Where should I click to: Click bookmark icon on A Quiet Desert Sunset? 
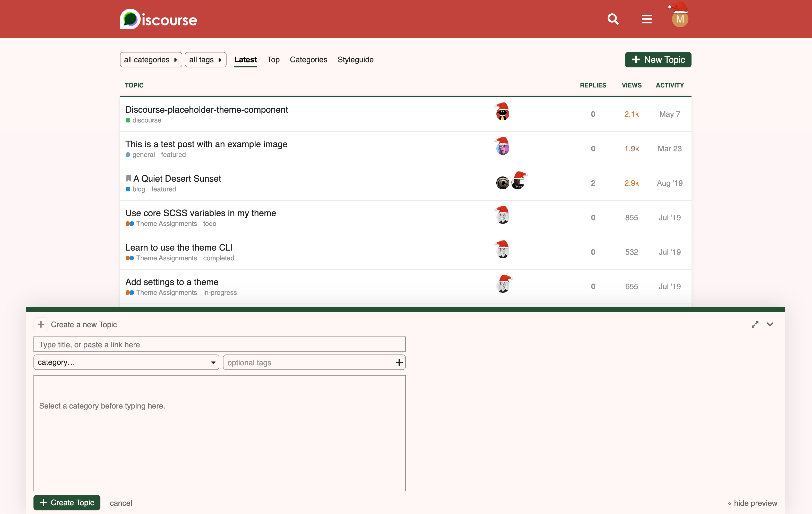[x=128, y=178]
